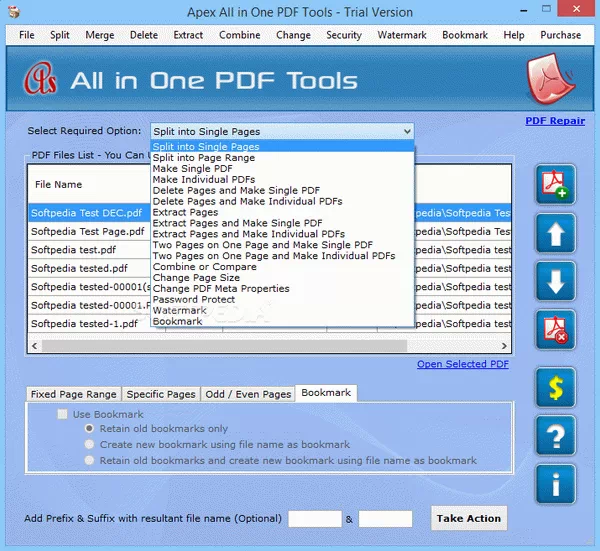Choose 'Watermark' in dropdown list
Viewport: 600px width, 551px height.
283,310
